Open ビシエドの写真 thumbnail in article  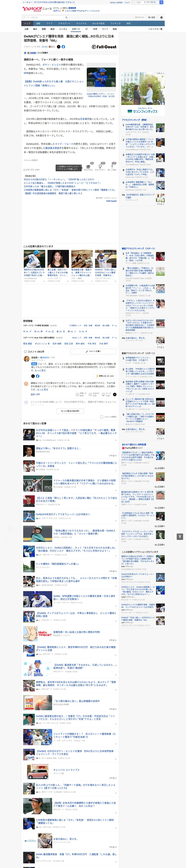101,77
